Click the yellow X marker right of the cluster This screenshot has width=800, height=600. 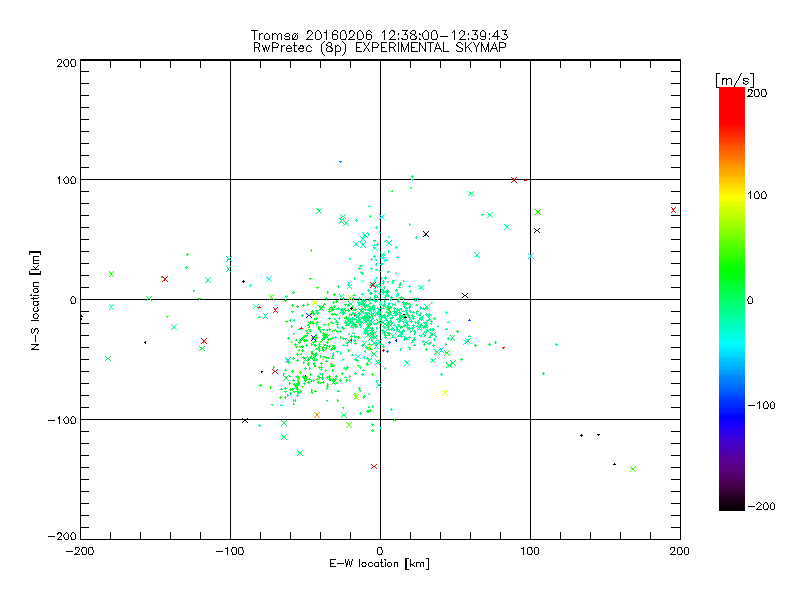(x=444, y=393)
